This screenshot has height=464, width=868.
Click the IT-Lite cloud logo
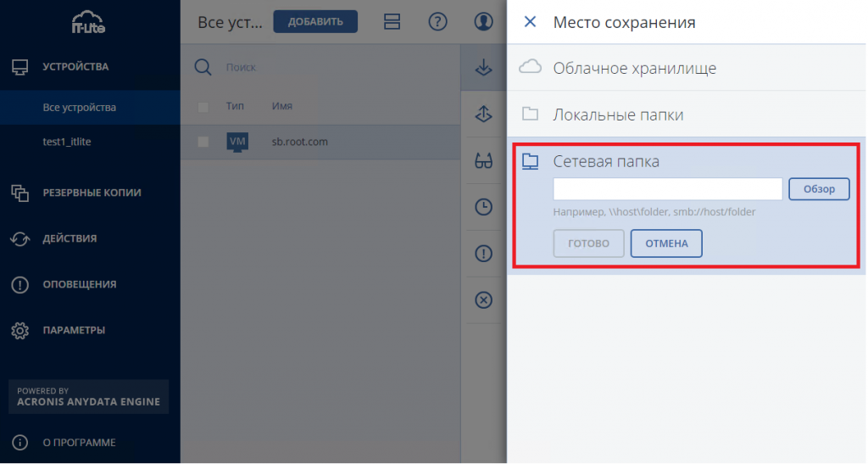[x=88, y=22]
